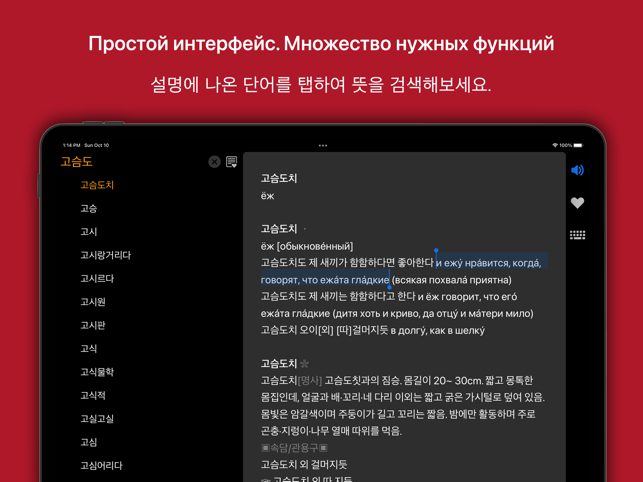Open the 고식물학 entry
The width and height of the screenshot is (643, 482).
point(97,372)
